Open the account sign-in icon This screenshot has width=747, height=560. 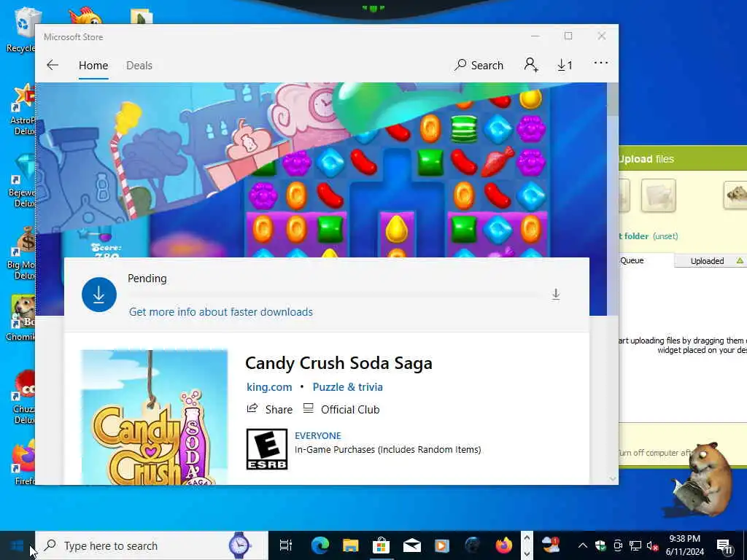click(x=531, y=65)
